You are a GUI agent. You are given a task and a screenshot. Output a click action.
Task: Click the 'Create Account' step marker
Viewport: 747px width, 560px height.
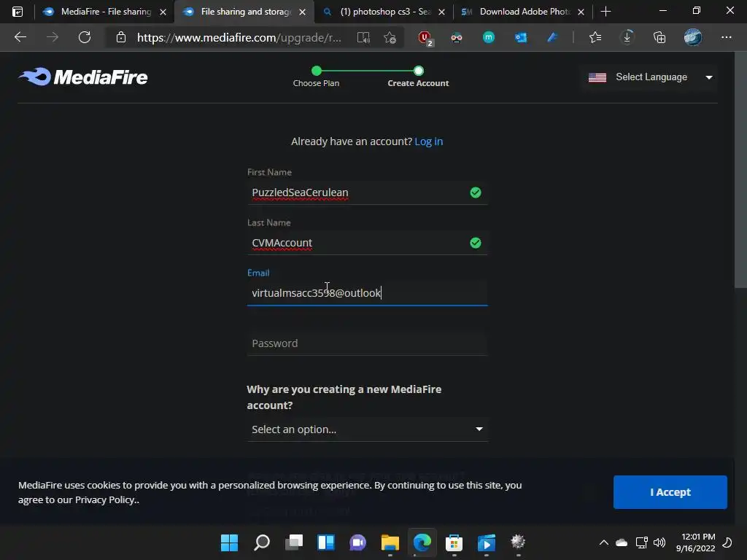point(418,71)
